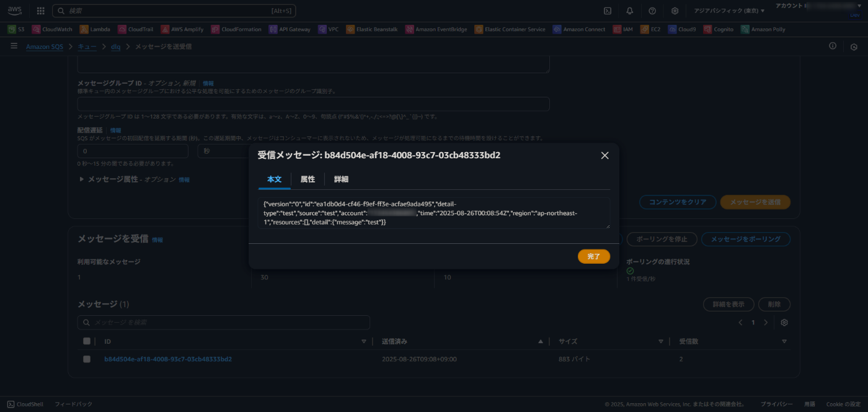
Task: Click 詳細を表示 view details button
Action: click(728, 305)
